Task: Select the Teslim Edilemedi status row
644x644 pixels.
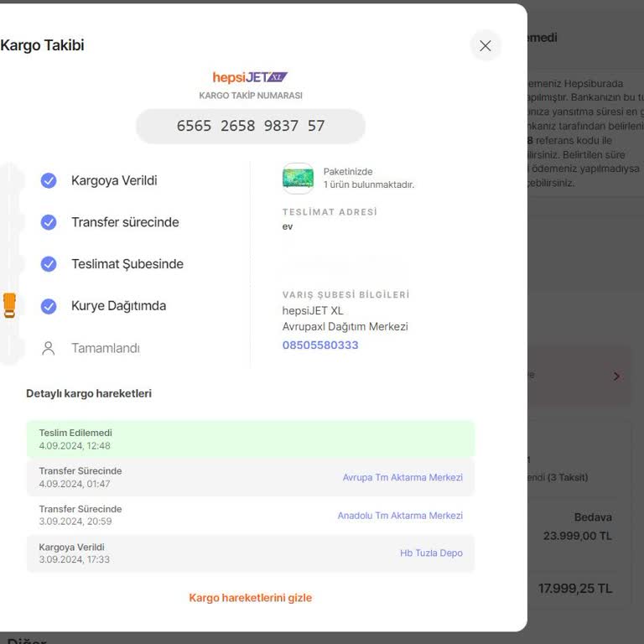Action: pos(250,439)
